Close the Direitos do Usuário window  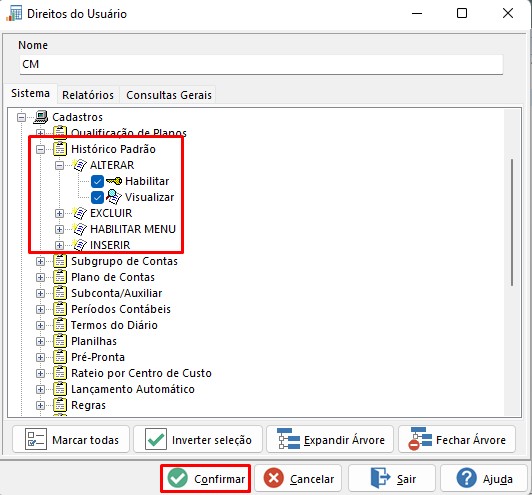pyautogui.click(x=508, y=14)
